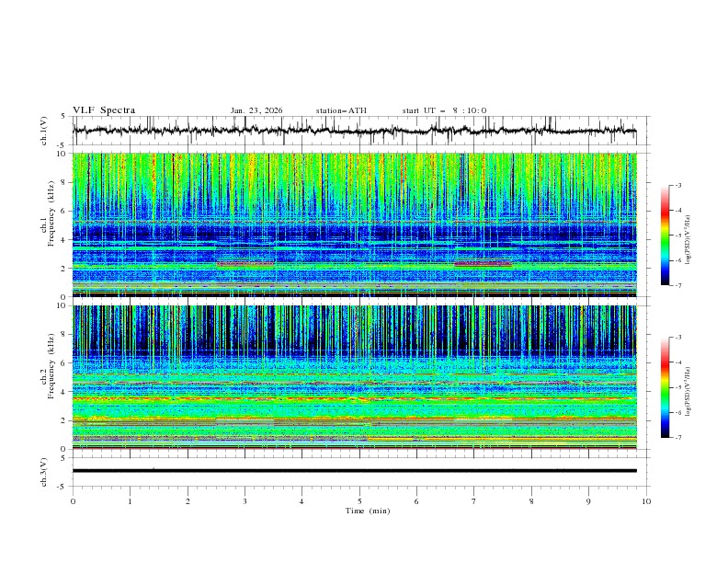Click the "ch.3(V)" axis label
This screenshot has height=563, width=728.
pyautogui.click(x=44, y=472)
